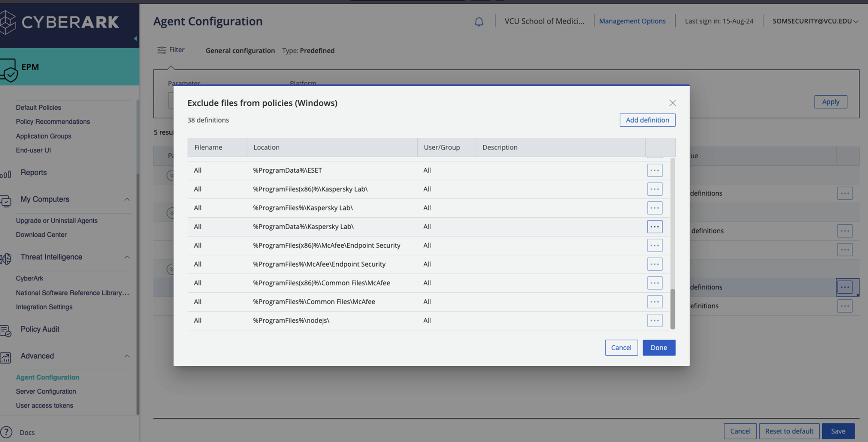
Task: Close the Exclude files dialog with X
Action: [x=672, y=103]
